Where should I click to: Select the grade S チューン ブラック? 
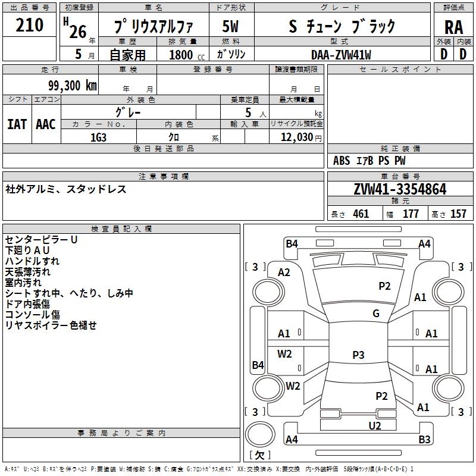[342, 26]
